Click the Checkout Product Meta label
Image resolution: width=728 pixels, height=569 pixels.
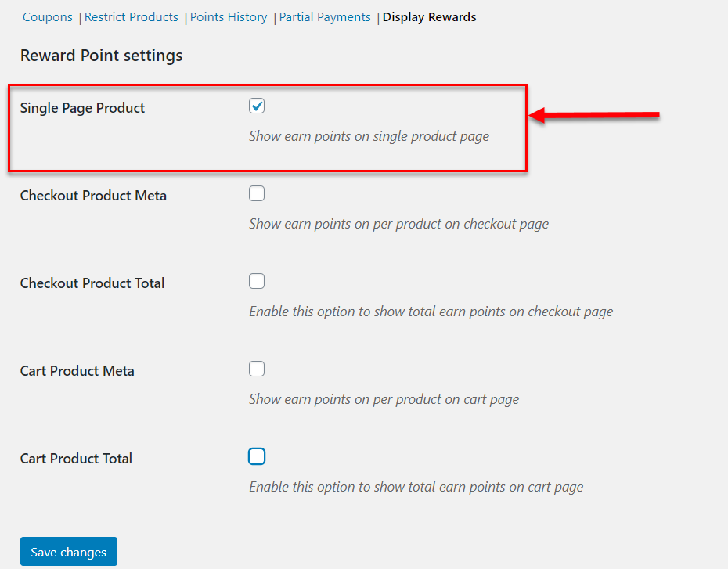[x=93, y=196]
